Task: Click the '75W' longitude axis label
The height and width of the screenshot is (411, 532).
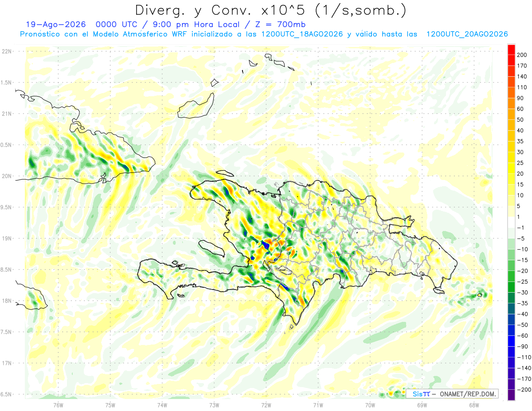Action: [110, 405]
